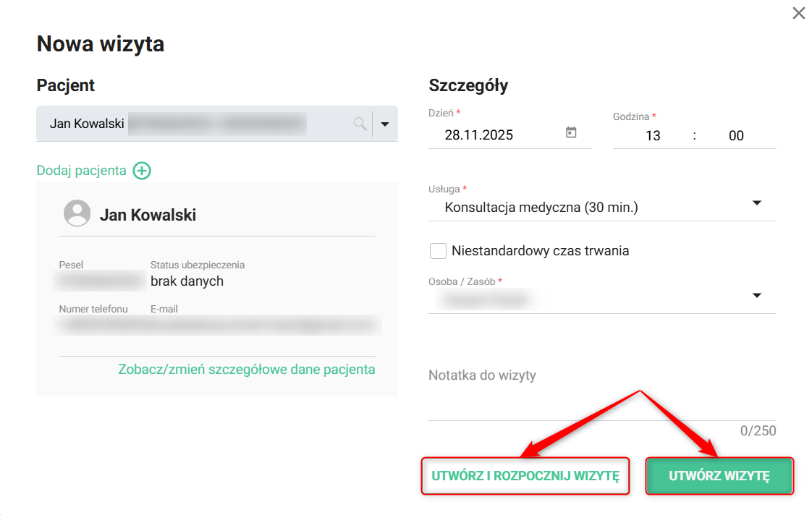
Task: Click the Utwórz wizytę button
Action: tap(719, 476)
